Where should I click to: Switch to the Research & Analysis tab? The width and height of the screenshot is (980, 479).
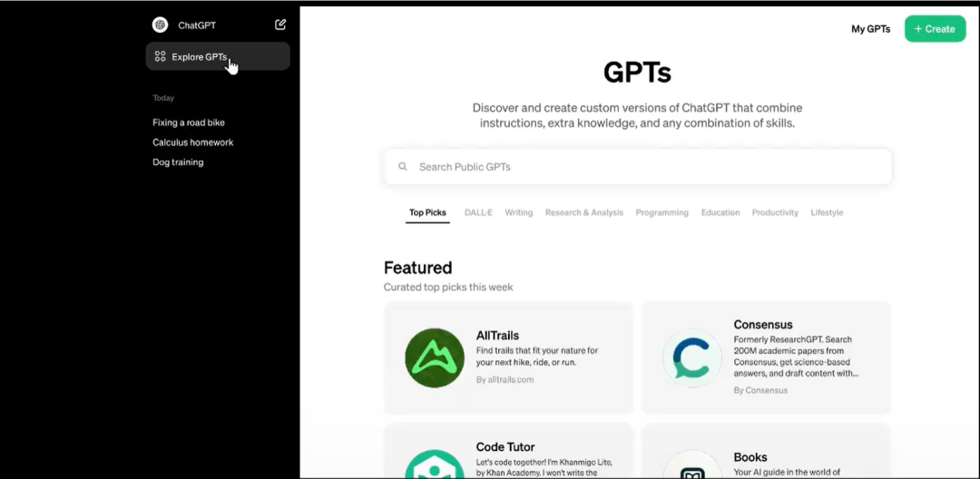point(583,212)
